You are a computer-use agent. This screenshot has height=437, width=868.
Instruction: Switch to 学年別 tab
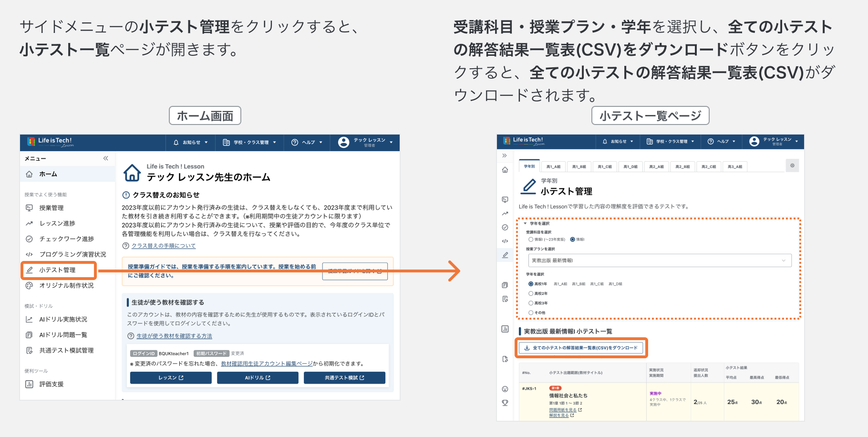529,166
